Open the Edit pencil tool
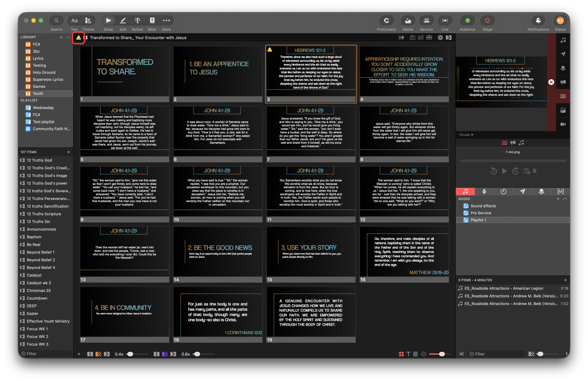This screenshot has width=588, height=382. [123, 20]
